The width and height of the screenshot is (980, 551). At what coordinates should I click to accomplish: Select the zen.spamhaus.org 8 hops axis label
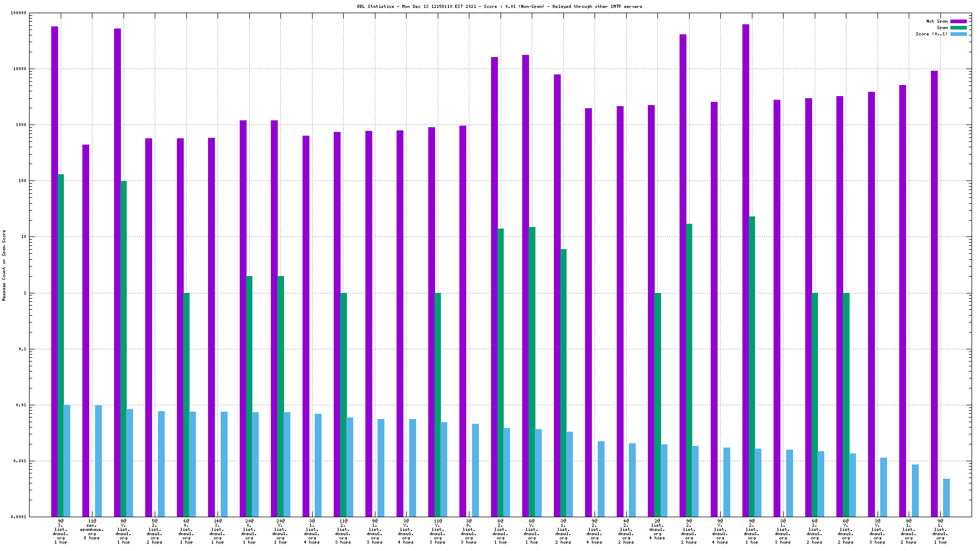coord(92,529)
